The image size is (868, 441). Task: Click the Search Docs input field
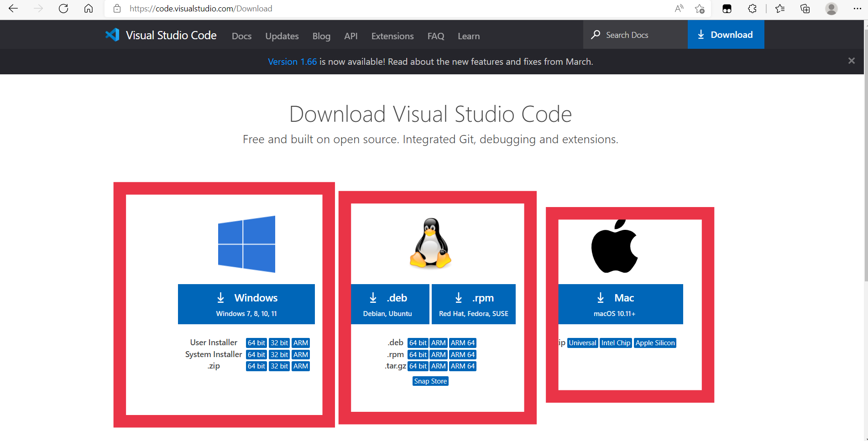(635, 35)
